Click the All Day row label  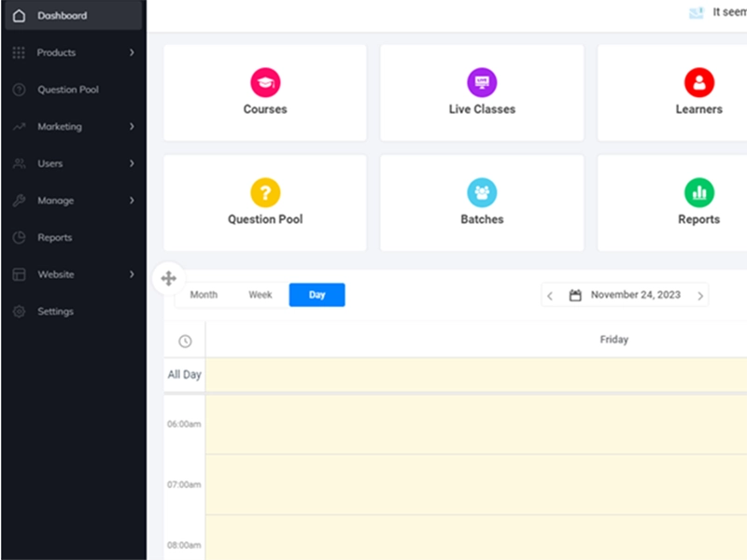[184, 375]
